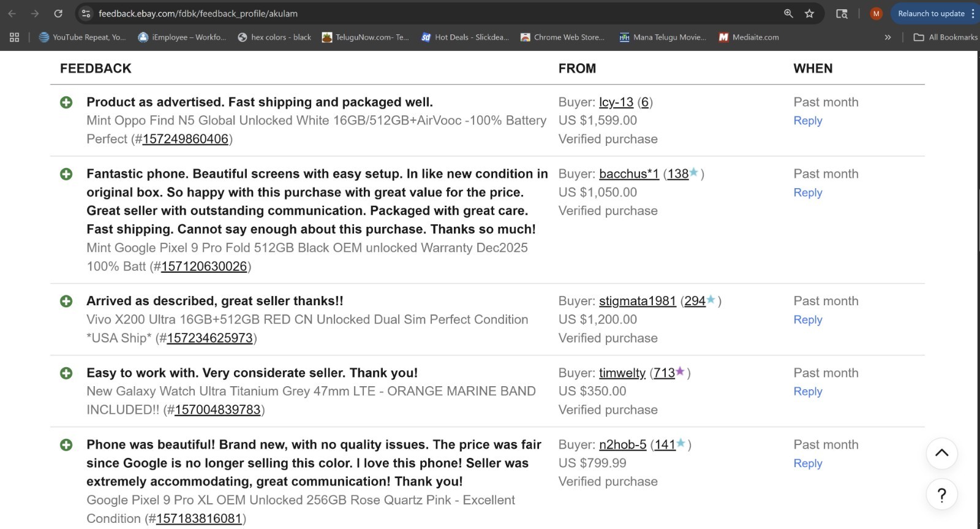The image size is (980, 529).
Task: Open the Chrome apps grid icon
Action: pos(15,37)
